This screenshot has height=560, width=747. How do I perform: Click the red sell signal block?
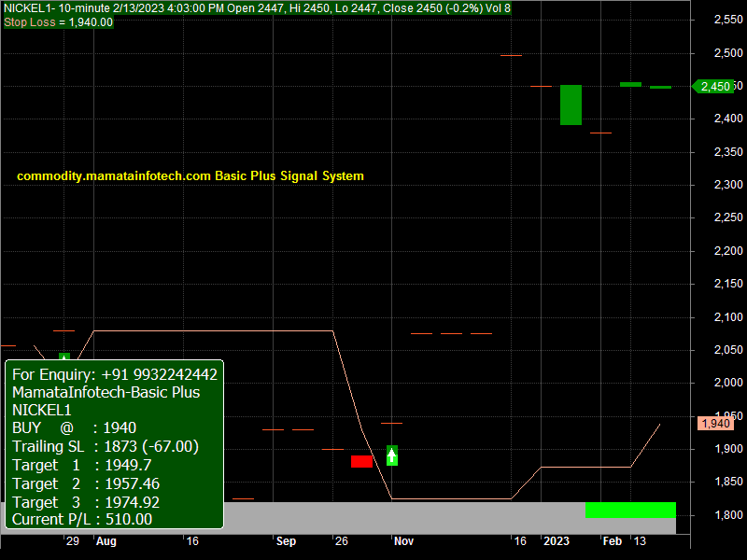pos(361,461)
